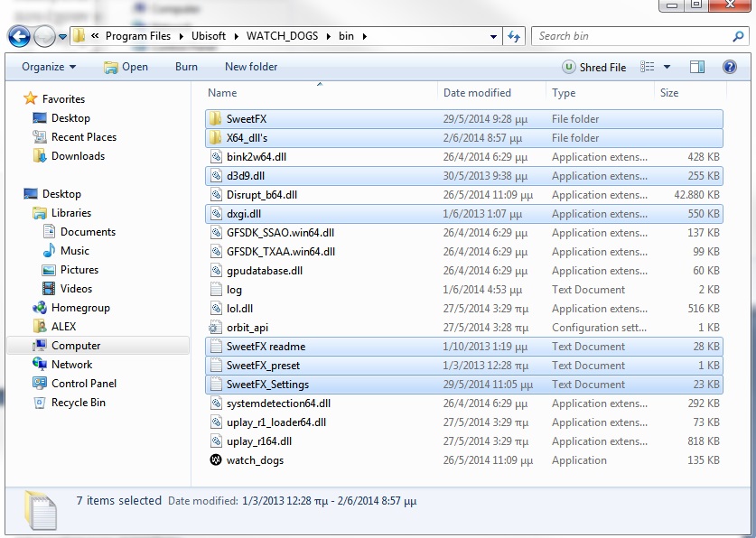The image size is (756, 538).
Task: Click the d3d9.dll file icon
Action: [x=216, y=176]
